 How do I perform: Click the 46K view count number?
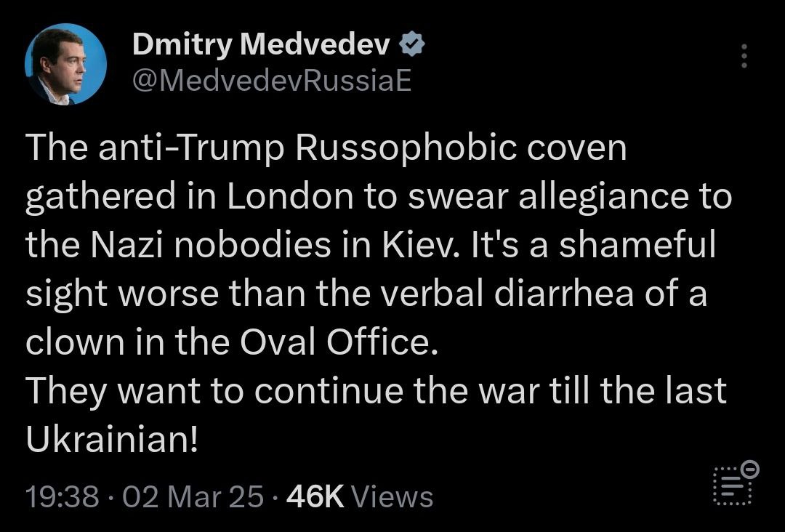coord(315,497)
